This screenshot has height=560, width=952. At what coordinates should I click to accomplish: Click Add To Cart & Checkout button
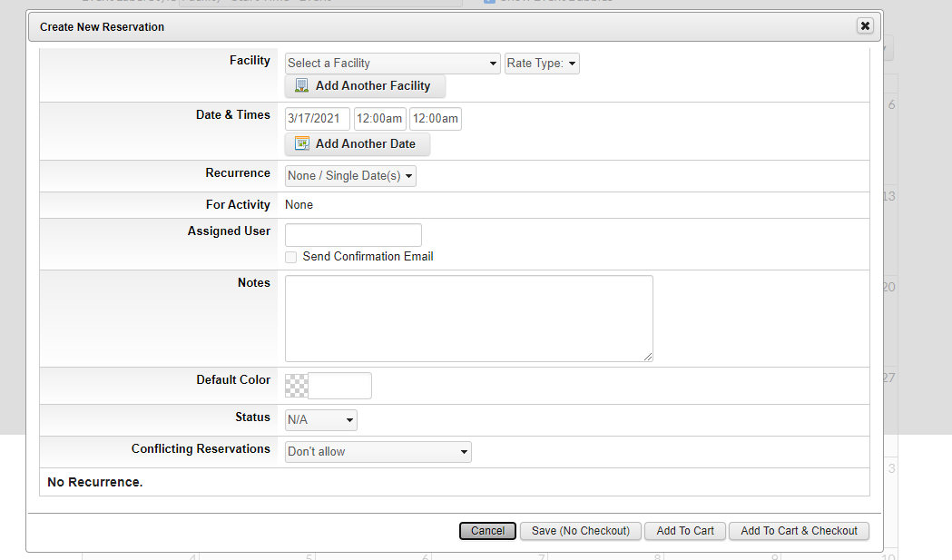[799, 531]
